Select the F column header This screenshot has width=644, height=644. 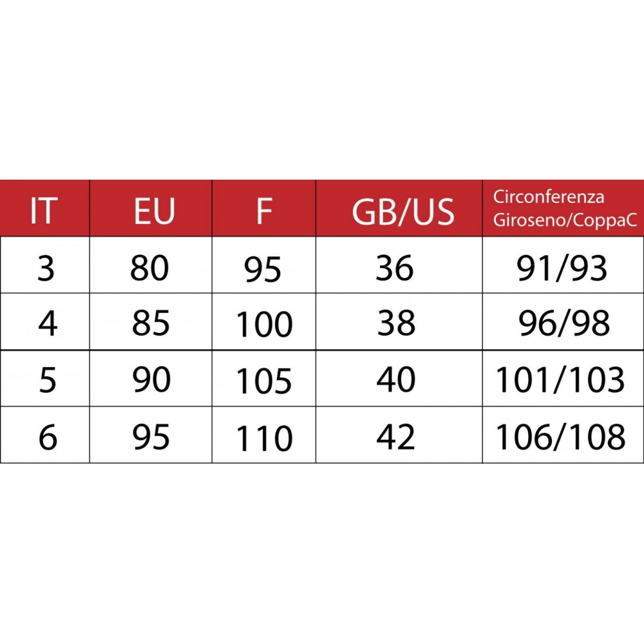click(x=263, y=210)
